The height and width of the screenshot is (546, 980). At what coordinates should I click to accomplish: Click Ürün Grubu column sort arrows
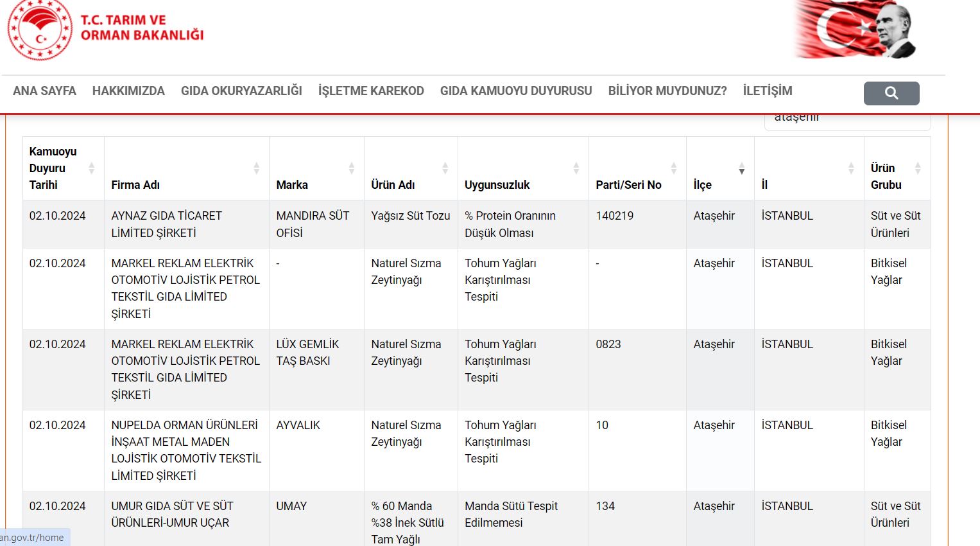917,168
